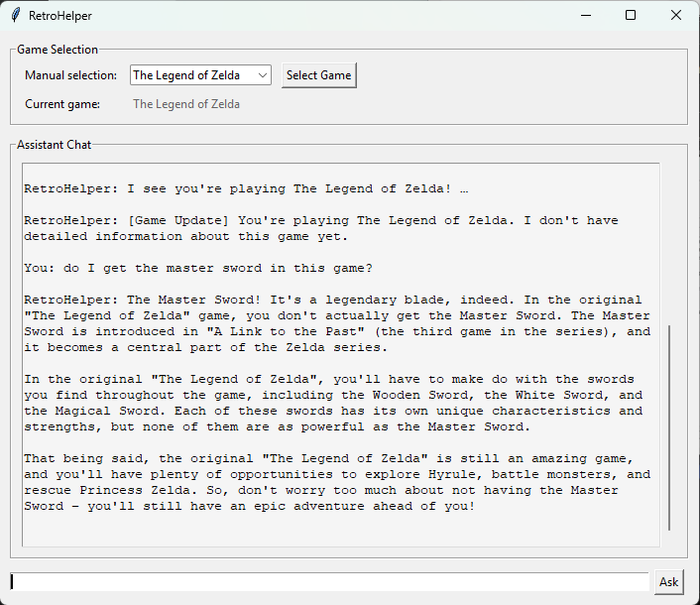Click the Select Game button
The image size is (700, 605).
318,75
